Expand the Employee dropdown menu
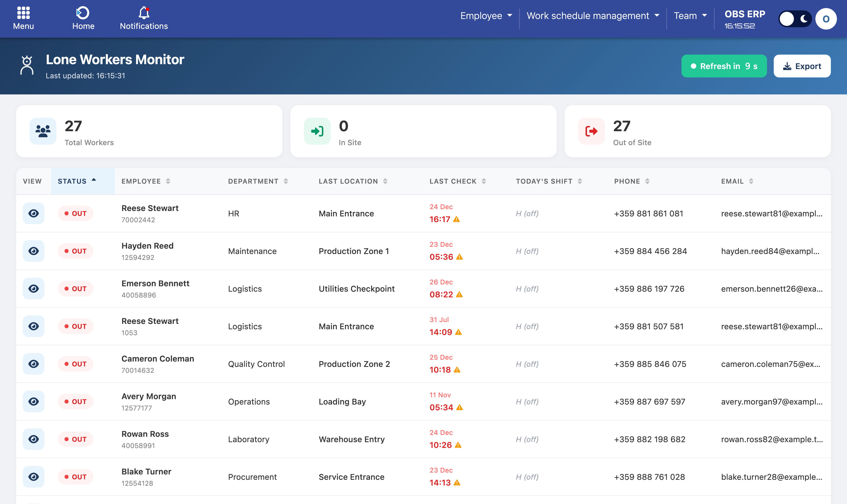The image size is (847, 504). click(486, 16)
